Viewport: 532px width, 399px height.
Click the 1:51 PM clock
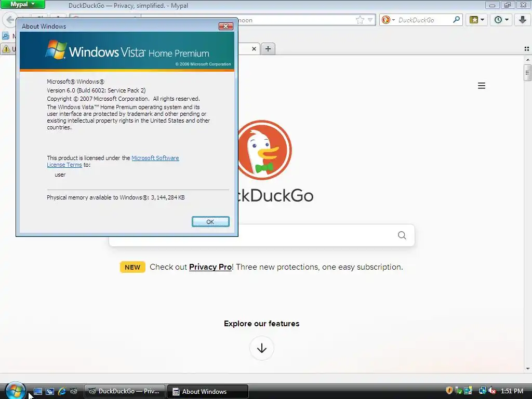(512, 391)
